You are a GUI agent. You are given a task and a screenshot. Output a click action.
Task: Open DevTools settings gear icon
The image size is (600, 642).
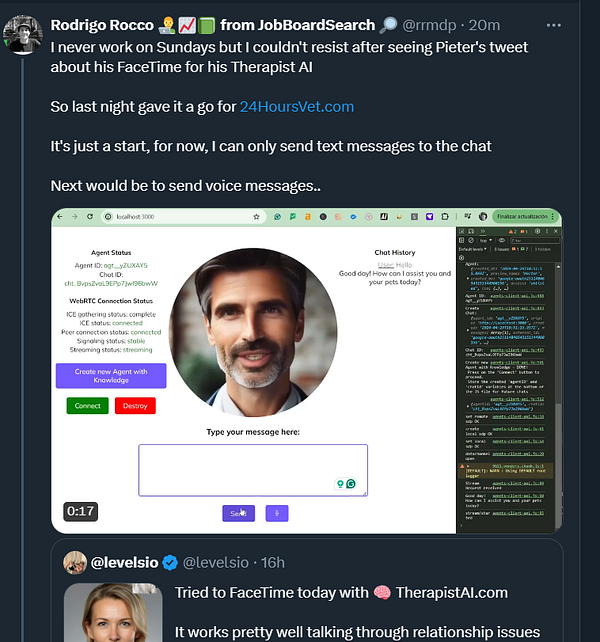[x=538, y=231]
